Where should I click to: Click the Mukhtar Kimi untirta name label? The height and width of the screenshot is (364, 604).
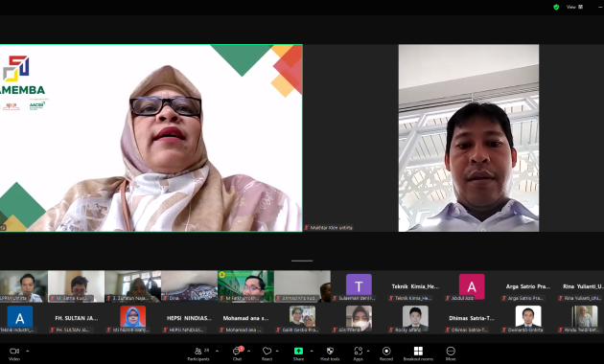[x=332, y=228]
